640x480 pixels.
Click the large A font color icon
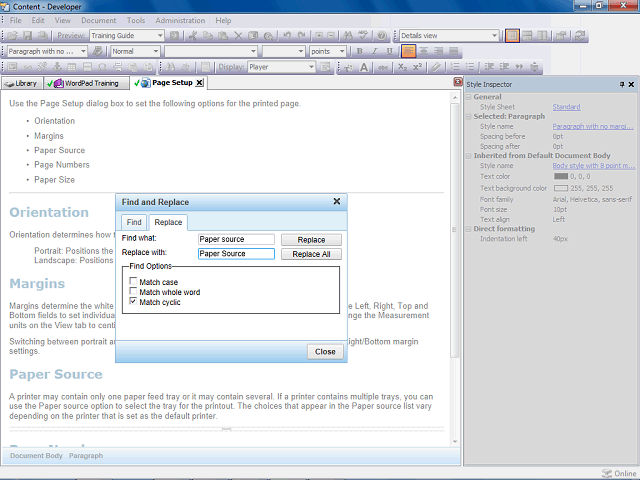click(364, 67)
